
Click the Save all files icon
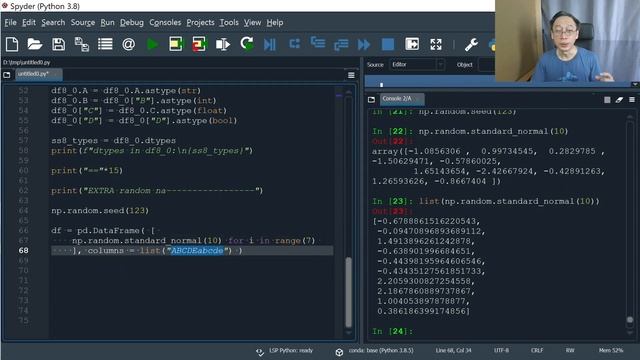click(82, 44)
